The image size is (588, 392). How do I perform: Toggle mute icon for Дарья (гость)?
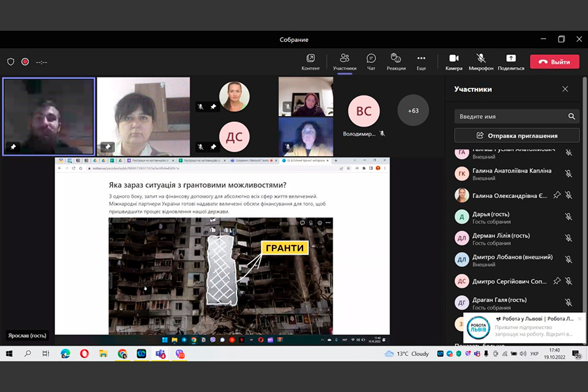pyautogui.click(x=568, y=217)
